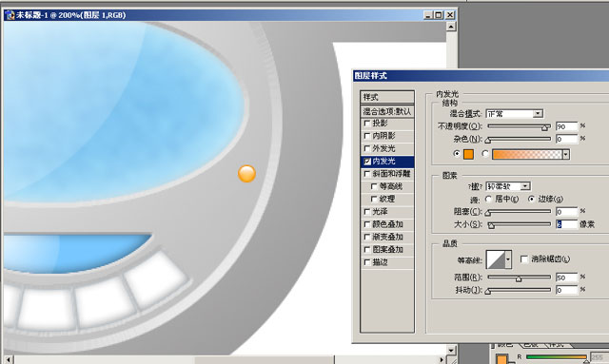The height and width of the screenshot is (364, 609).
Task: Uncheck the 内发光 inner glow checkbox
Action: click(367, 162)
